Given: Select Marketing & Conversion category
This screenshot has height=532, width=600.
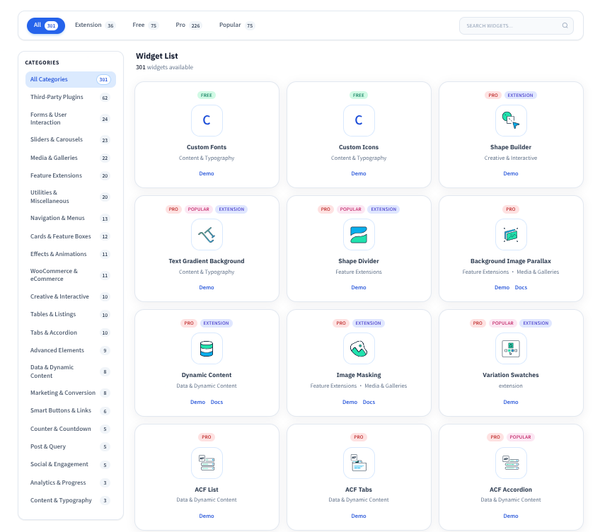Looking at the screenshot, I should (70, 393).
